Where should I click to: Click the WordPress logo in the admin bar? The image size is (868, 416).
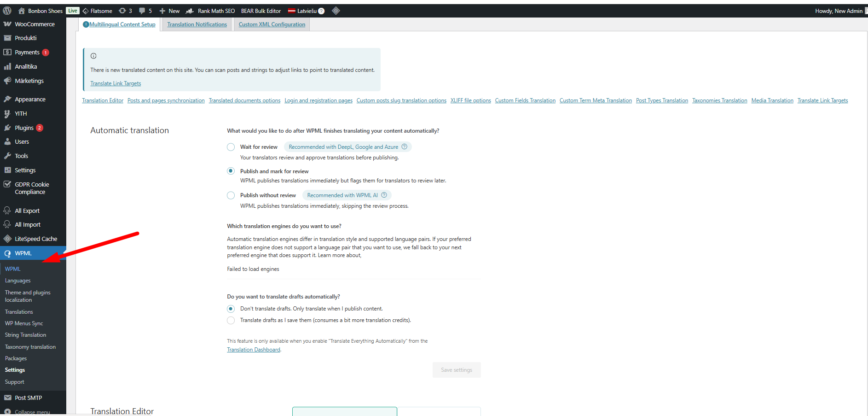coord(7,11)
